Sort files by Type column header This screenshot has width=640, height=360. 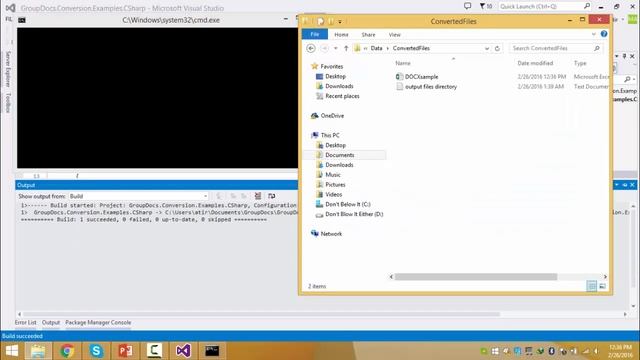580,63
